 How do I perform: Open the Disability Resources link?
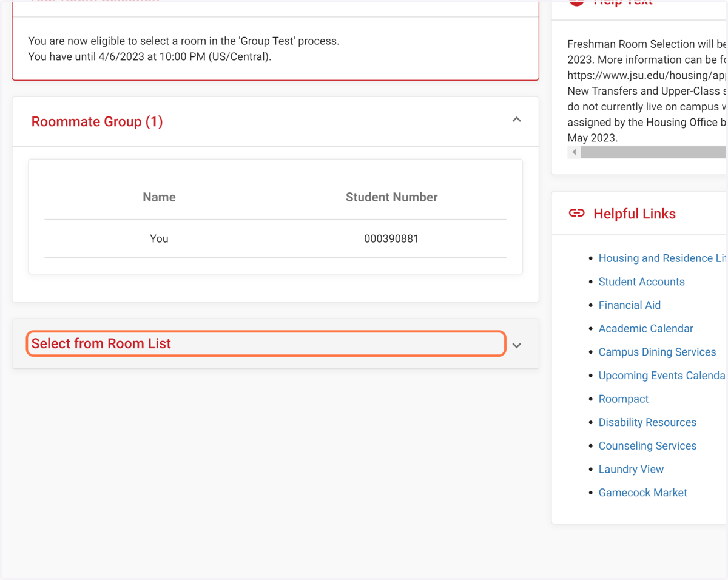(647, 422)
